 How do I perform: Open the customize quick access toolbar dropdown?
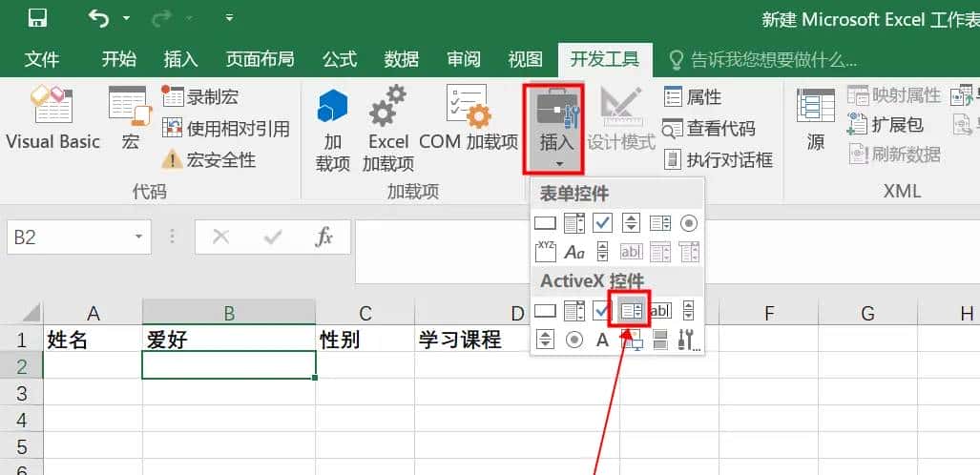tap(230, 18)
